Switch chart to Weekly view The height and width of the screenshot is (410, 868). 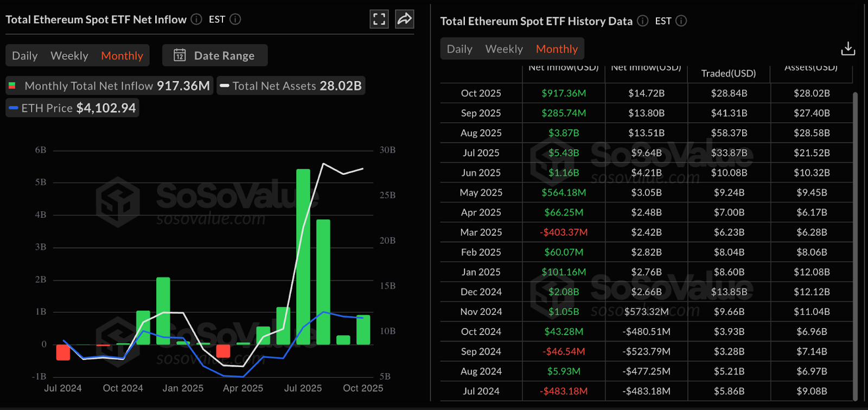69,55
